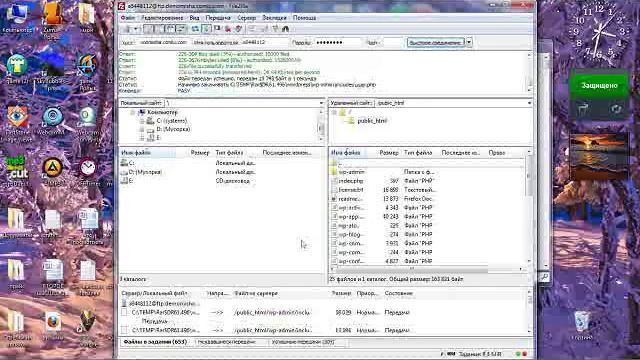Switch to Файлы в задании tab
Image resolution: width=640 pixels, height=360 pixels.
155,342
